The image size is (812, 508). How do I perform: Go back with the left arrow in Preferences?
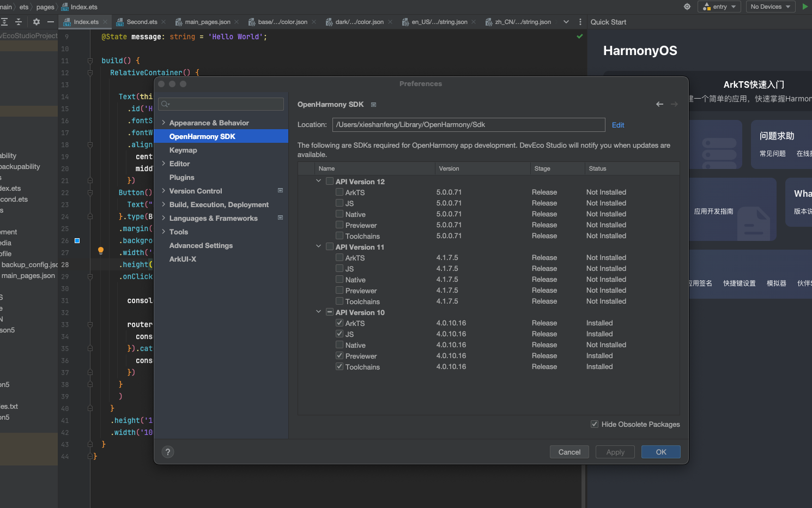659,104
